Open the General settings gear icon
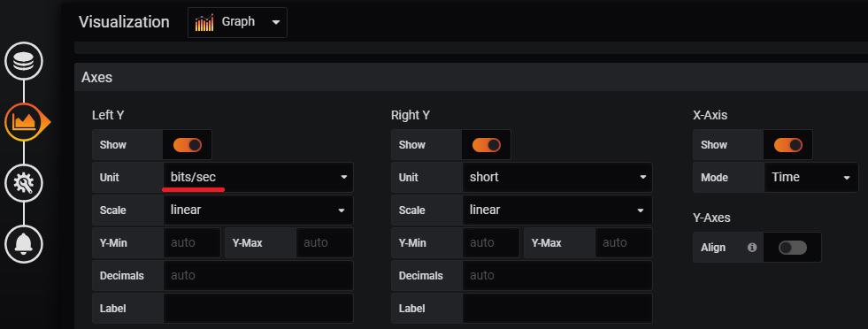 point(24,182)
